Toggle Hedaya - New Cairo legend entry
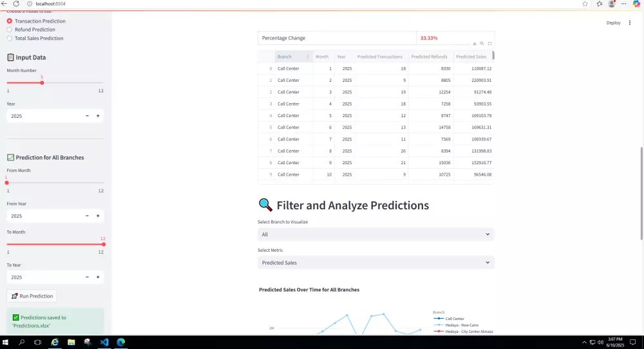The width and height of the screenshot is (644, 349). pos(456,325)
